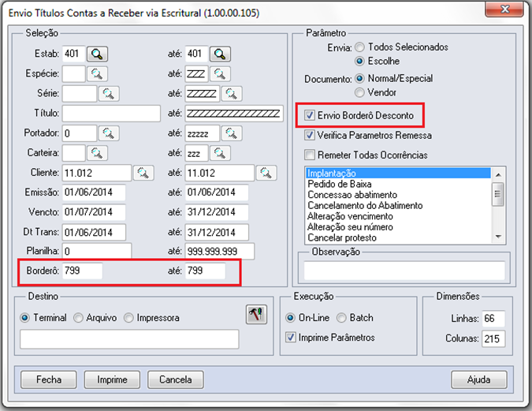Click the Colunas field showing 215
The width and height of the screenshot is (532, 411).
point(493,338)
